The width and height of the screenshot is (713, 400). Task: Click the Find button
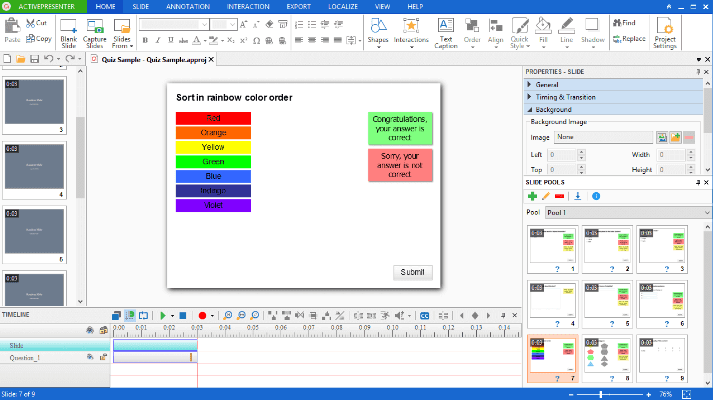pyautogui.click(x=624, y=23)
